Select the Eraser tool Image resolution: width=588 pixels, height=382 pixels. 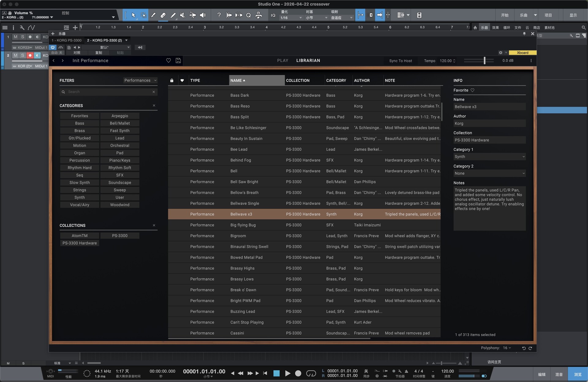pyautogui.click(x=163, y=15)
